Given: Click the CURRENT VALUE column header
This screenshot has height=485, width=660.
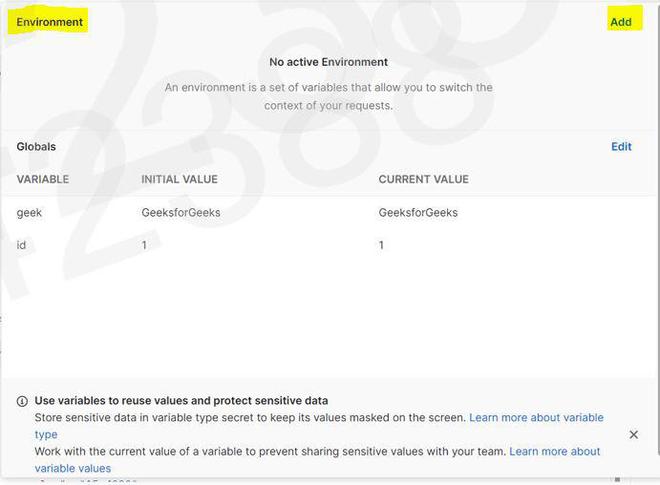Looking at the screenshot, I should [x=423, y=180].
